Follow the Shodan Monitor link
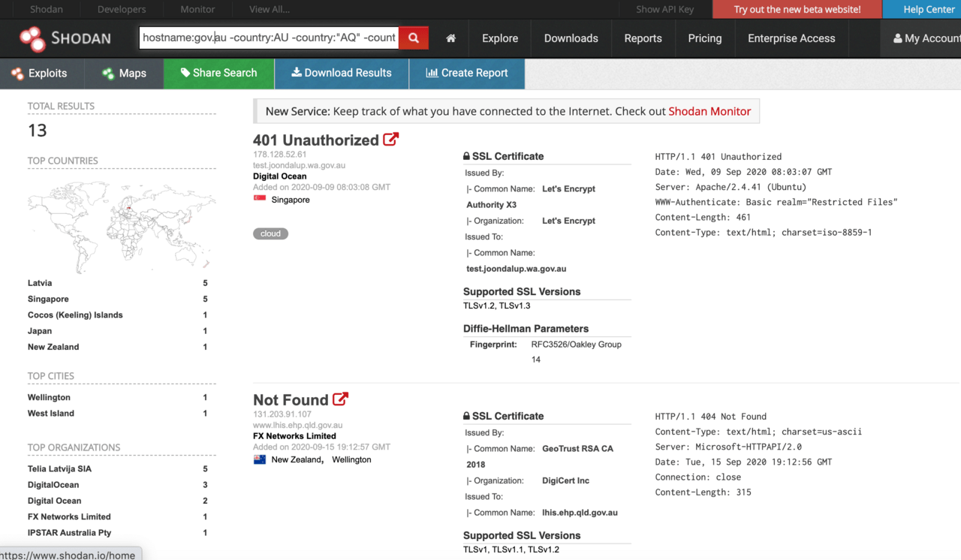The height and width of the screenshot is (560, 961). (x=709, y=111)
